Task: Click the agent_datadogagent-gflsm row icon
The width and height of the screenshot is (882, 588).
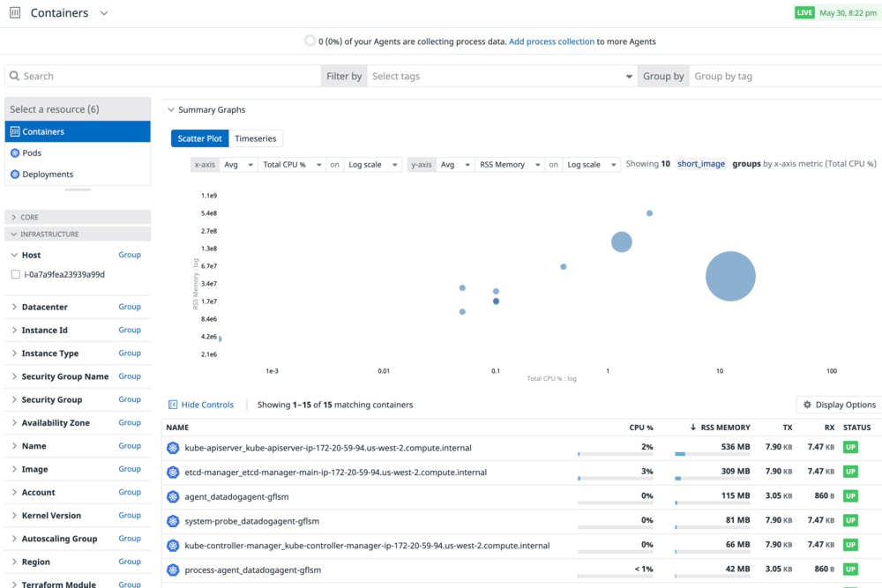Action: coord(173,497)
